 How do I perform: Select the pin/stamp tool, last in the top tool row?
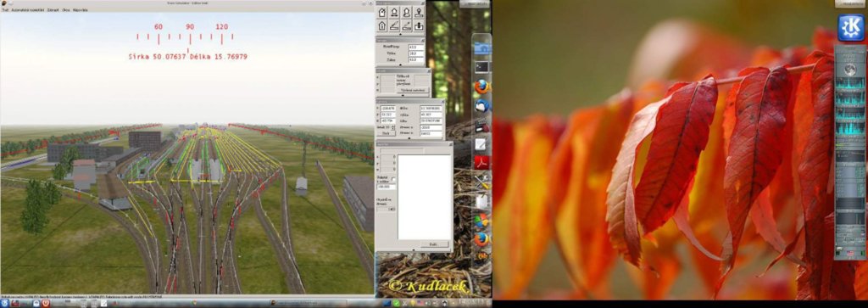[x=419, y=13]
